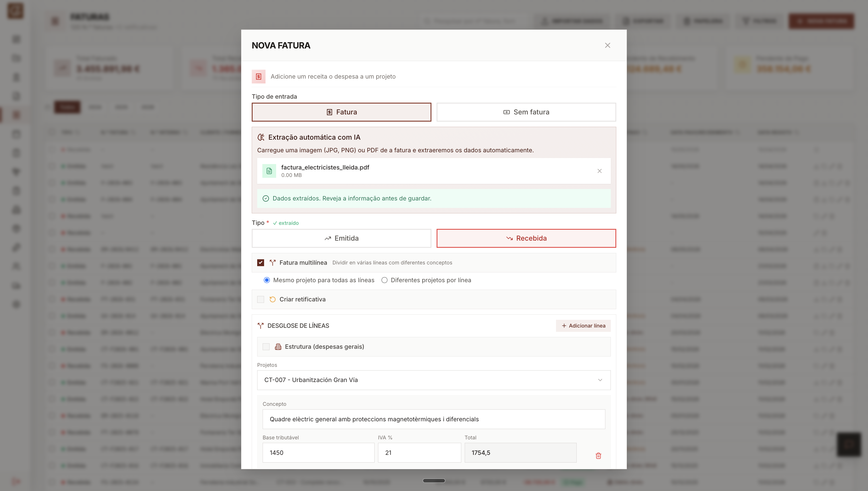Click the success check icon in green banner
868x491 pixels.
click(x=266, y=199)
